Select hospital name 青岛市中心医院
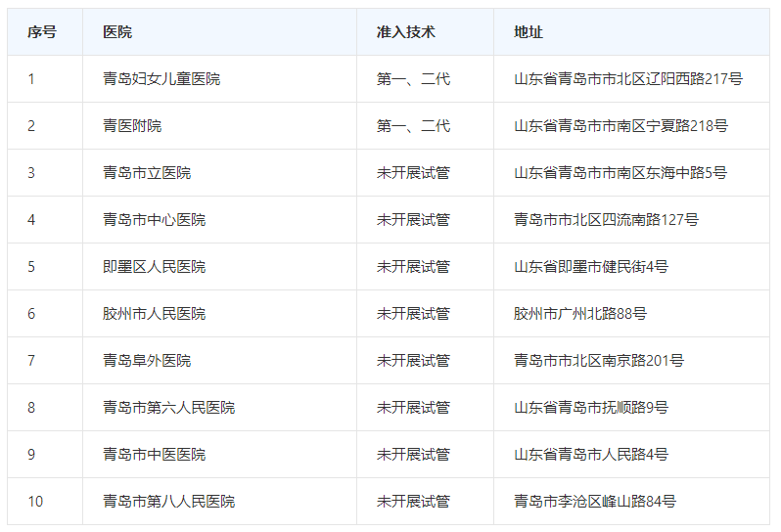This screenshot has width=781, height=532. coord(154,220)
